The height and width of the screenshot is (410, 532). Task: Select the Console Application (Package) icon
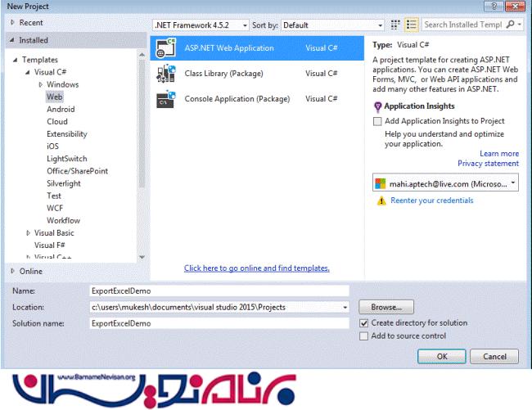coord(165,99)
